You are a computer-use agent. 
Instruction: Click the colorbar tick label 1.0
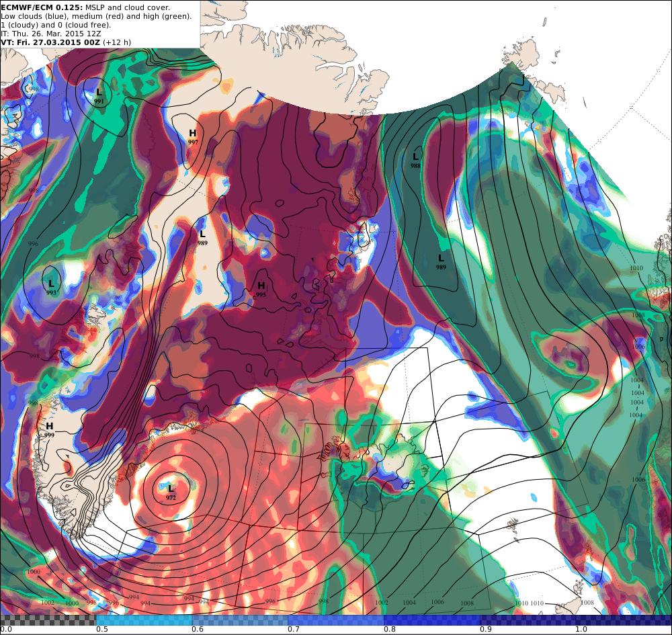point(581,630)
